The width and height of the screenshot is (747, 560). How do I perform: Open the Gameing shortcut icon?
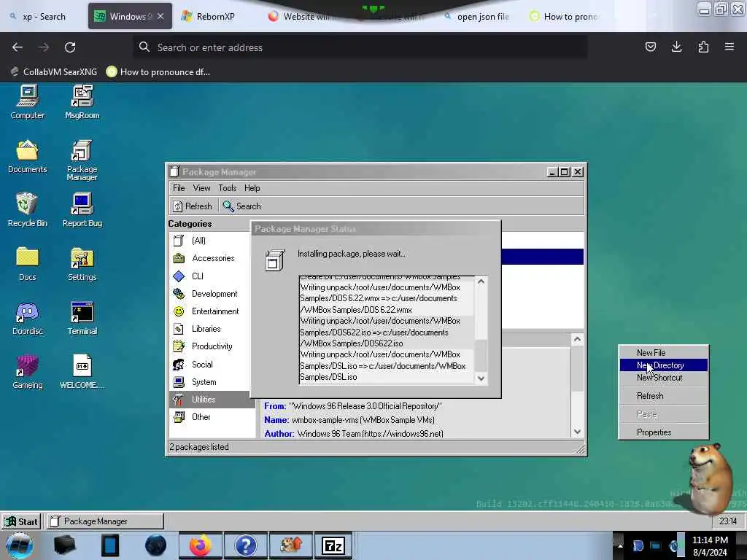point(27,372)
